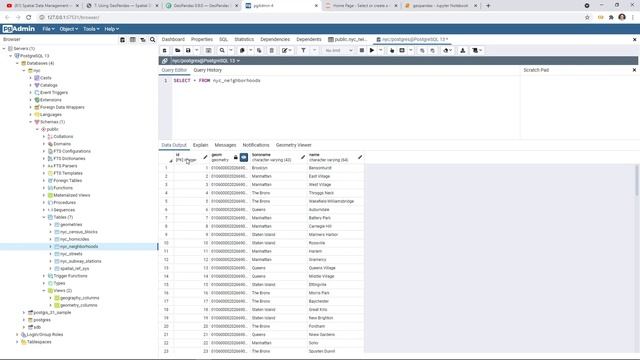Open the execute options dropdown arrow
640x360 pixels.
point(380,51)
